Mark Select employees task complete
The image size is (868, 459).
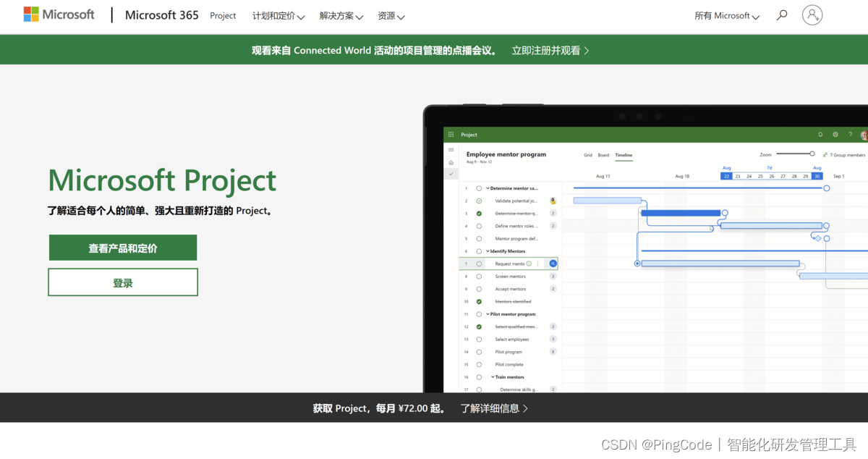click(x=479, y=339)
